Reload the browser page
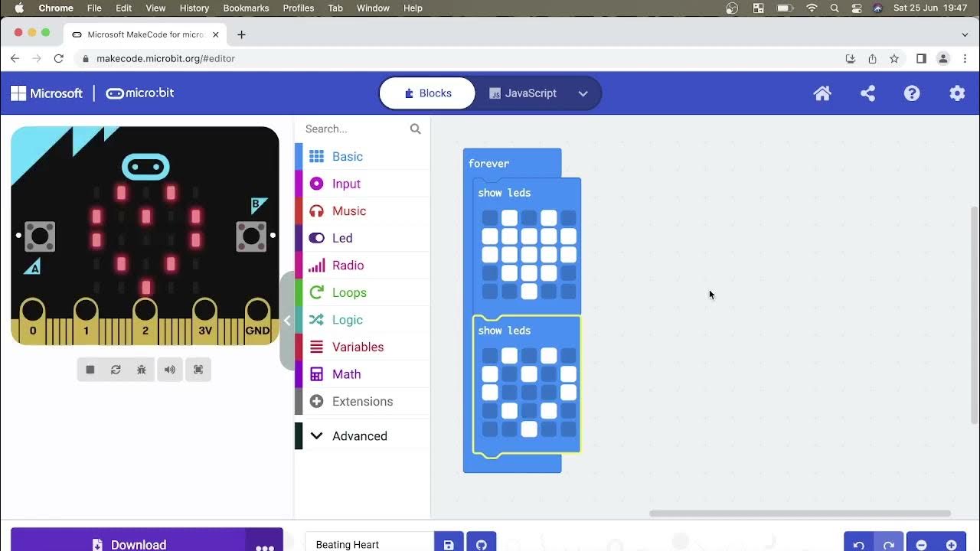The width and height of the screenshot is (980, 551). click(58, 58)
